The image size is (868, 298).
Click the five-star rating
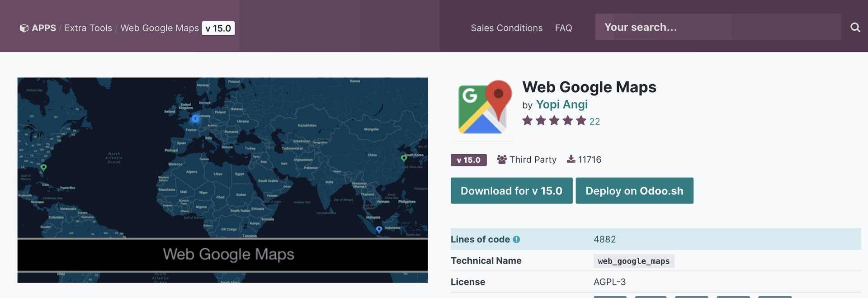click(554, 121)
